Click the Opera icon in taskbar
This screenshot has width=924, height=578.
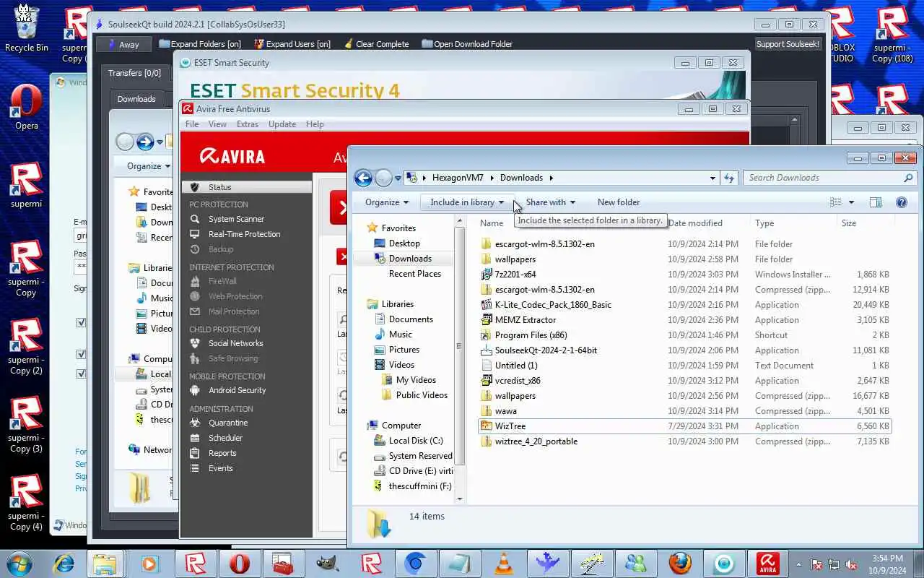click(240, 564)
